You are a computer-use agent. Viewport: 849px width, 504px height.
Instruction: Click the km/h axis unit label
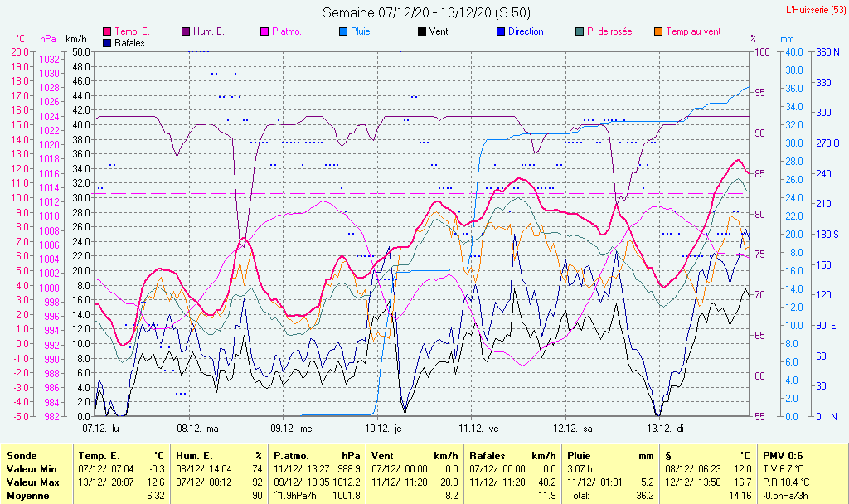(x=75, y=39)
